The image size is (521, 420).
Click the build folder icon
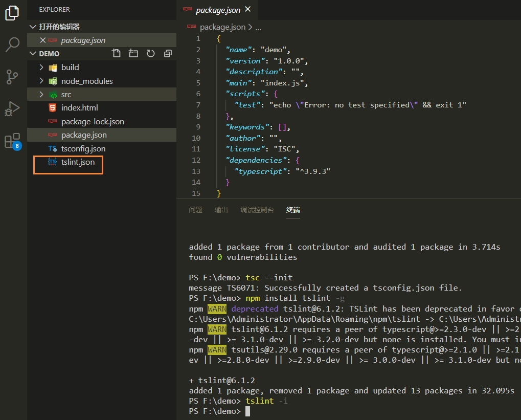(x=53, y=68)
